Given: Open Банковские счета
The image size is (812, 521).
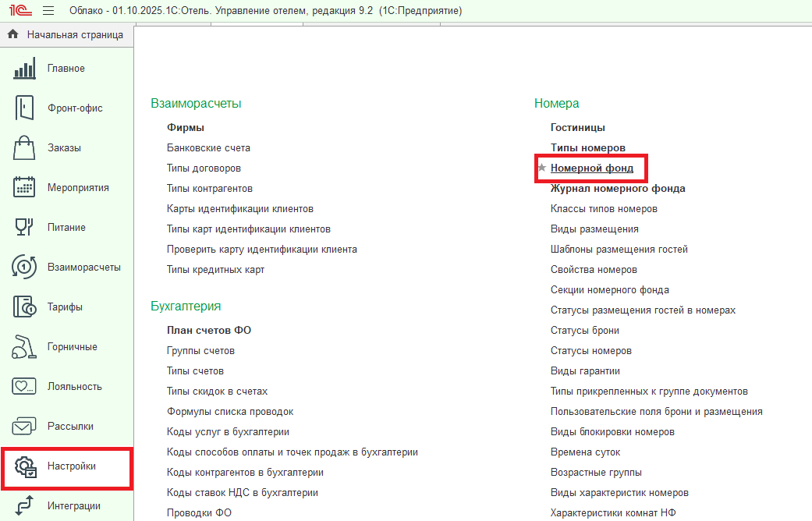Looking at the screenshot, I should pyautogui.click(x=208, y=147).
